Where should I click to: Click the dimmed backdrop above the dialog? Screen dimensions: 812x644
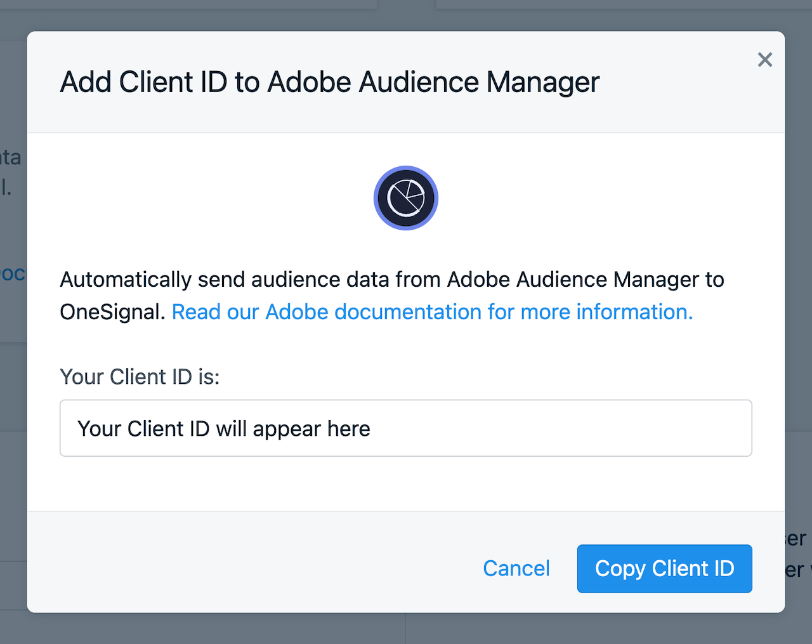pos(406,15)
